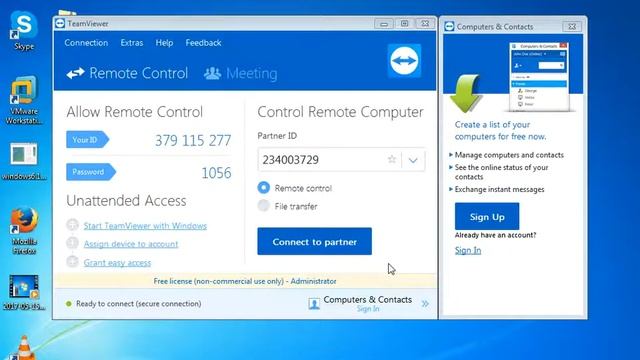Click the password value 1056
640x360 pixels.
216,173
